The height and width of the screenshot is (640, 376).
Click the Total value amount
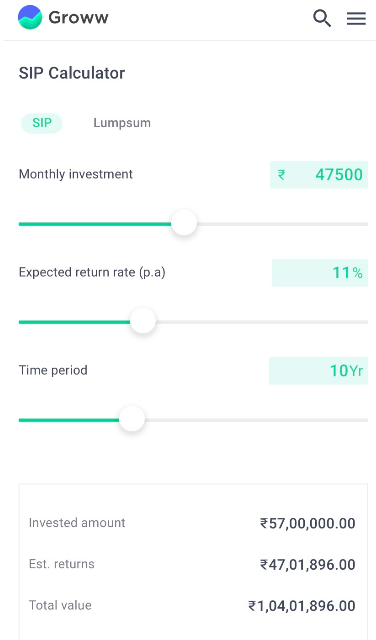pos(302,606)
